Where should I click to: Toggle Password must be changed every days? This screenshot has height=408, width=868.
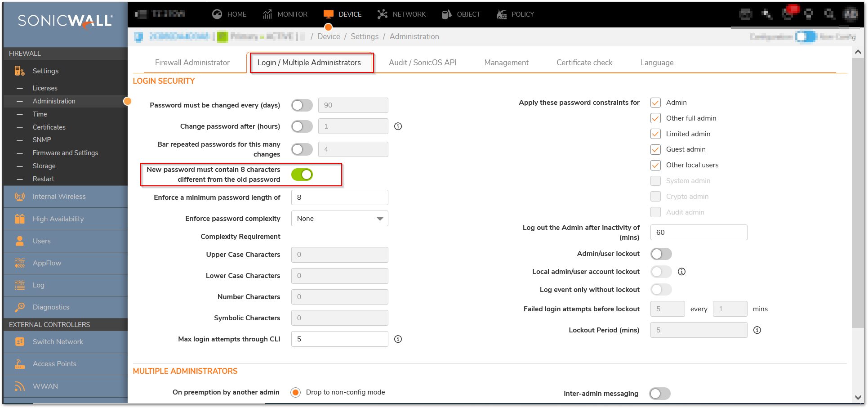coord(302,105)
